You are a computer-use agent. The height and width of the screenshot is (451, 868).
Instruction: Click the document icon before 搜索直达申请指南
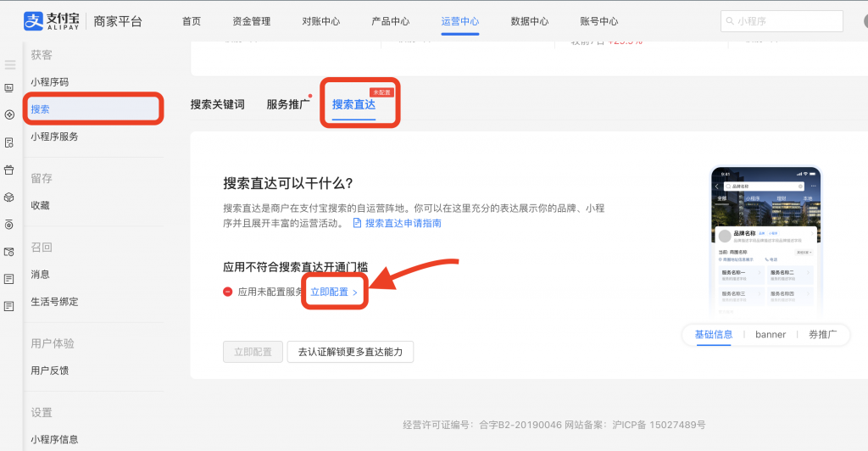point(357,223)
